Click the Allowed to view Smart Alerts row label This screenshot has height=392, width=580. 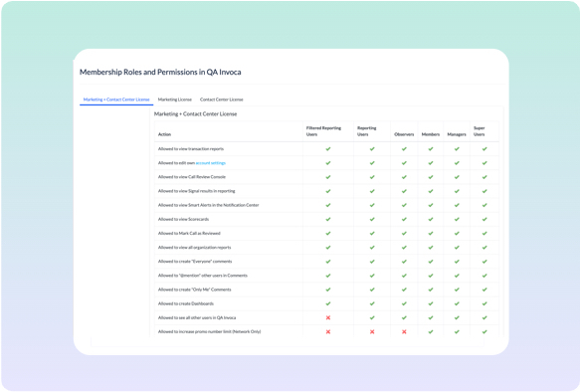[x=208, y=205]
